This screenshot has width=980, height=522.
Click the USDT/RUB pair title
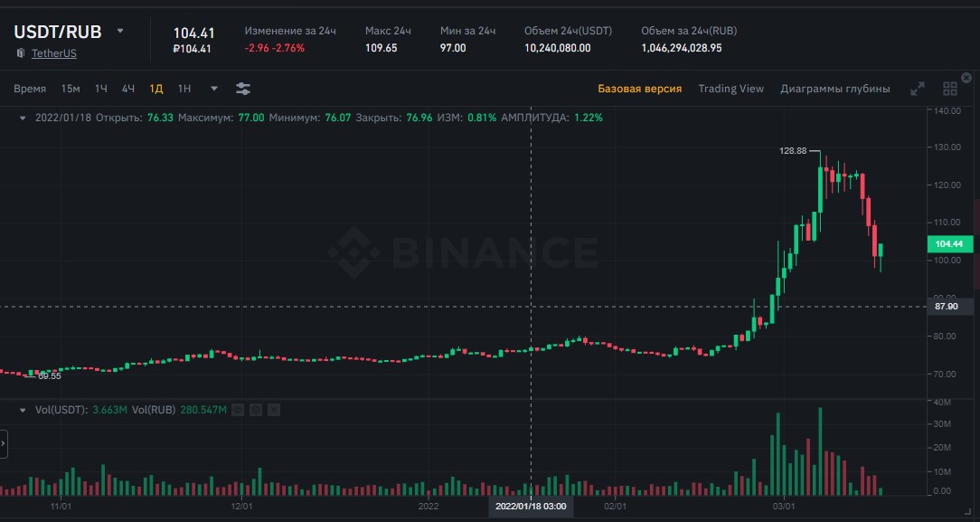[58, 32]
